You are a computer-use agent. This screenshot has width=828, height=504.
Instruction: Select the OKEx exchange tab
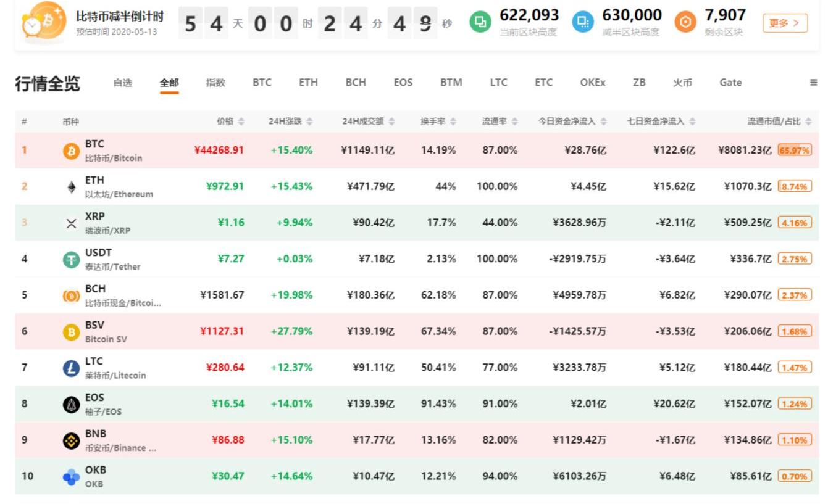pyautogui.click(x=592, y=83)
